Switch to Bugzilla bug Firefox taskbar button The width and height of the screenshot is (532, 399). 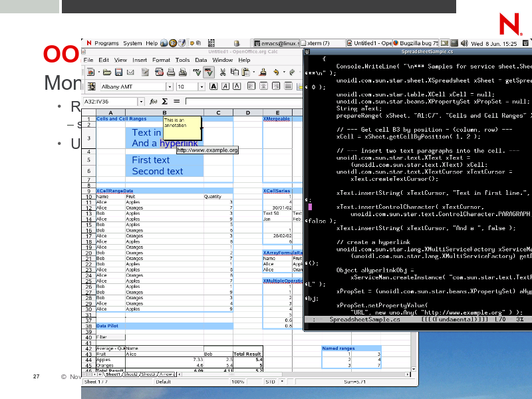click(416, 43)
